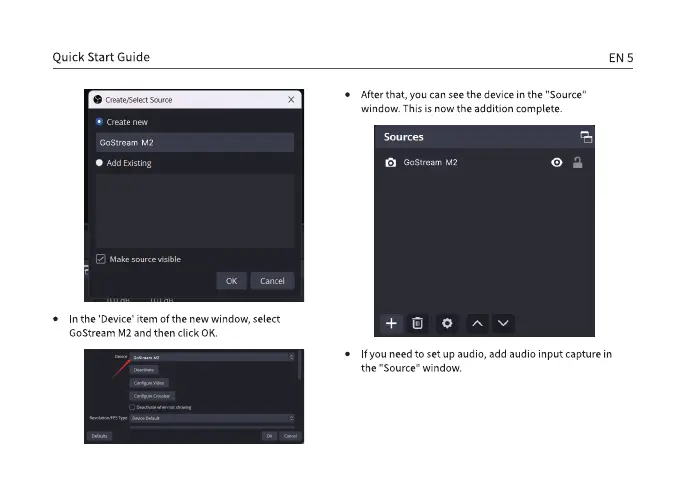Toggle the Make source visible checkbox

coord(101,259)
